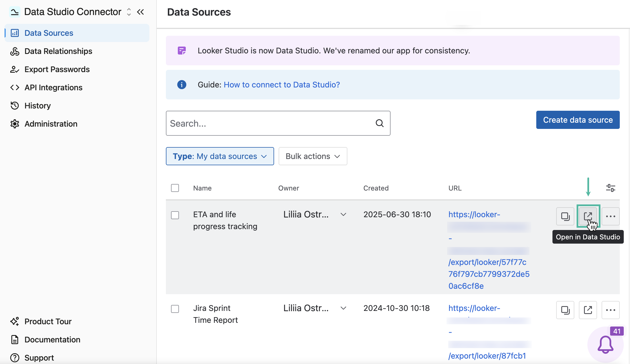Click the History clock icon
630x364 pixels.
(15, 106)
